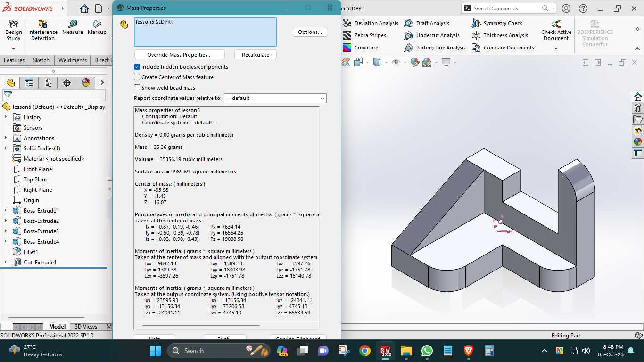The image size is (644, 362).
Task: Open Windows Start menu
Action: (155, 351)
